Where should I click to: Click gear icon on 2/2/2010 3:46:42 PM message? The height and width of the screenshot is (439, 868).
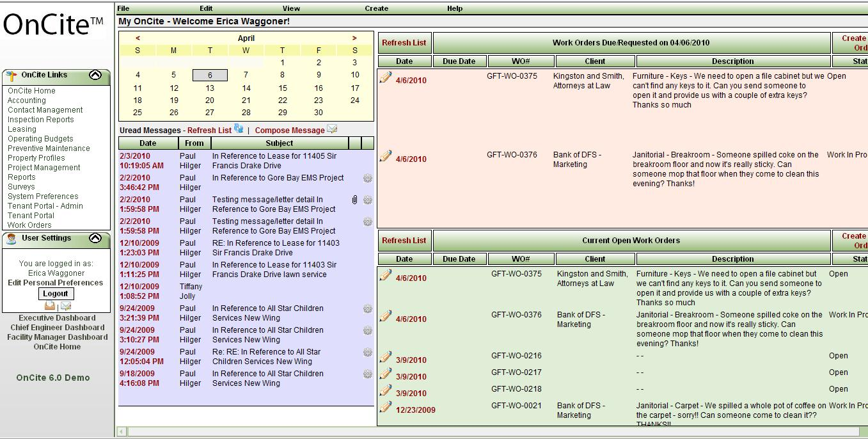coord(368,179)
